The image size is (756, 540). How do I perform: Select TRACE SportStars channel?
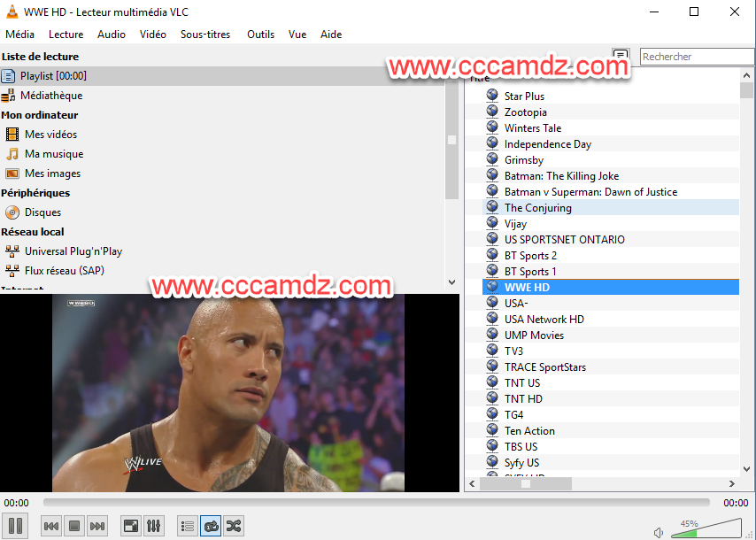point(611,366)
